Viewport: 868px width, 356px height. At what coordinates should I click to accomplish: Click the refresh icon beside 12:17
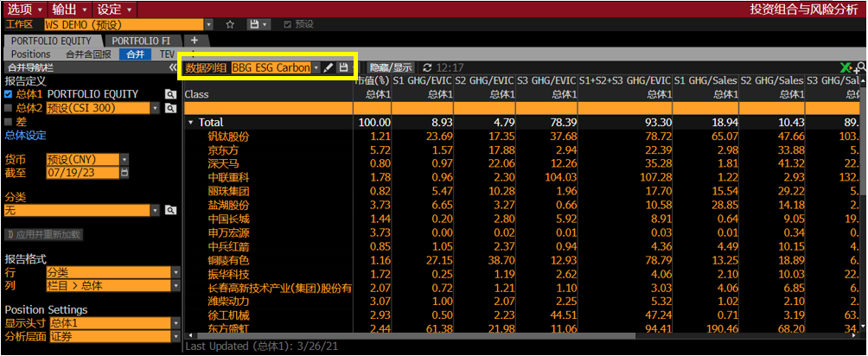coord(427,67)
